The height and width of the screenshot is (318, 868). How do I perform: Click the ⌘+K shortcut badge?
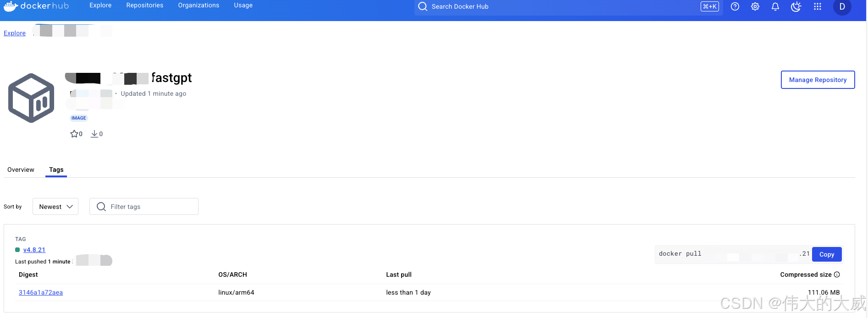(710, 6)
